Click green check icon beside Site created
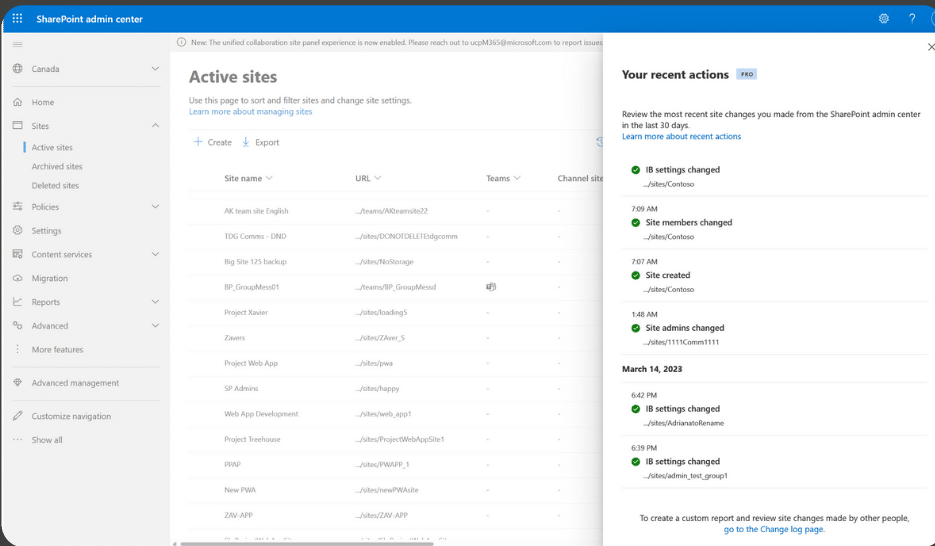 pyautogui.click(x=636, y=275)
